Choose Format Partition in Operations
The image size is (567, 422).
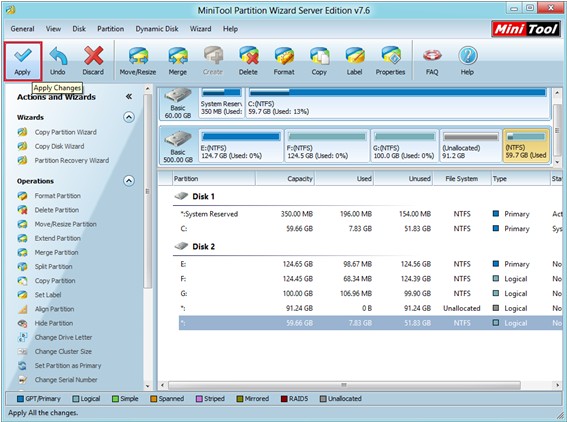(57, 196)
